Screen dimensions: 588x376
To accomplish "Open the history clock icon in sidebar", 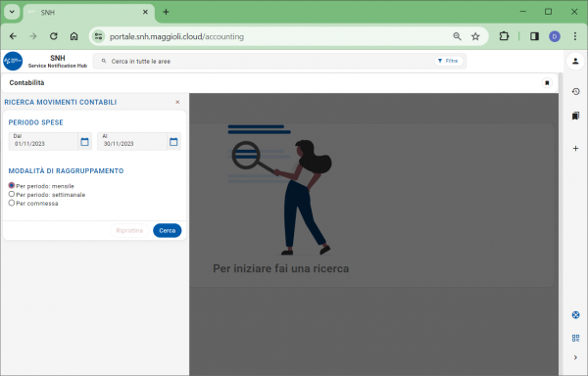I will pos(575,91).
